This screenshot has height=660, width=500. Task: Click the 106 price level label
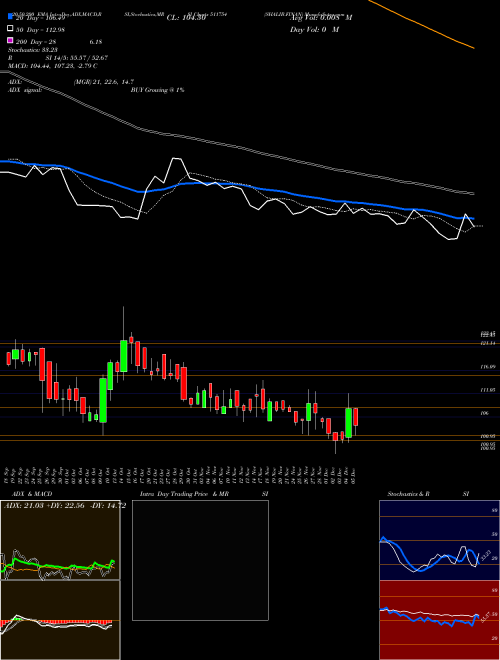coord(485,413)
